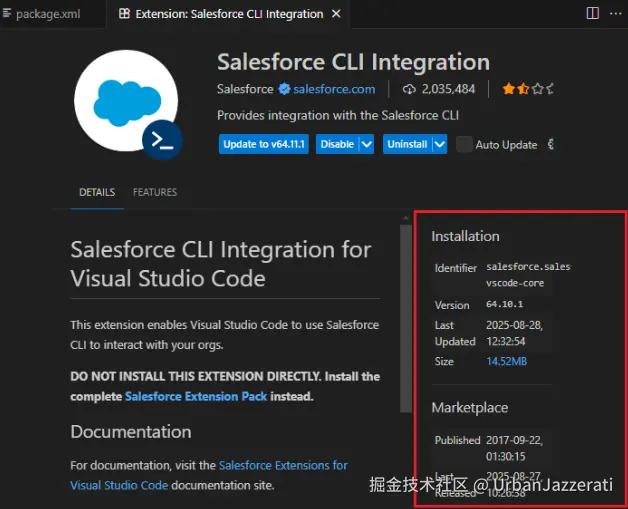Click the split editor icon
Viewport: 628px width, 509px height.
[x=593, y=14]
